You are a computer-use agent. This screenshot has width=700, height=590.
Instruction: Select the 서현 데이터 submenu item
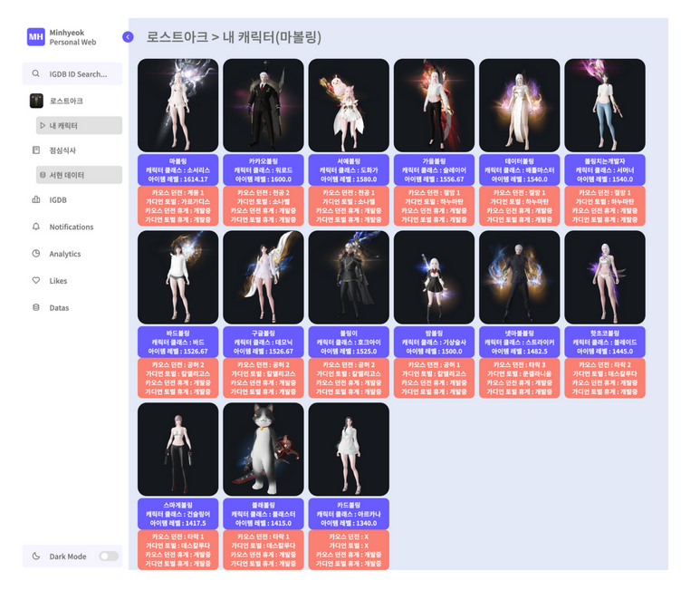[x=79, y=175]
